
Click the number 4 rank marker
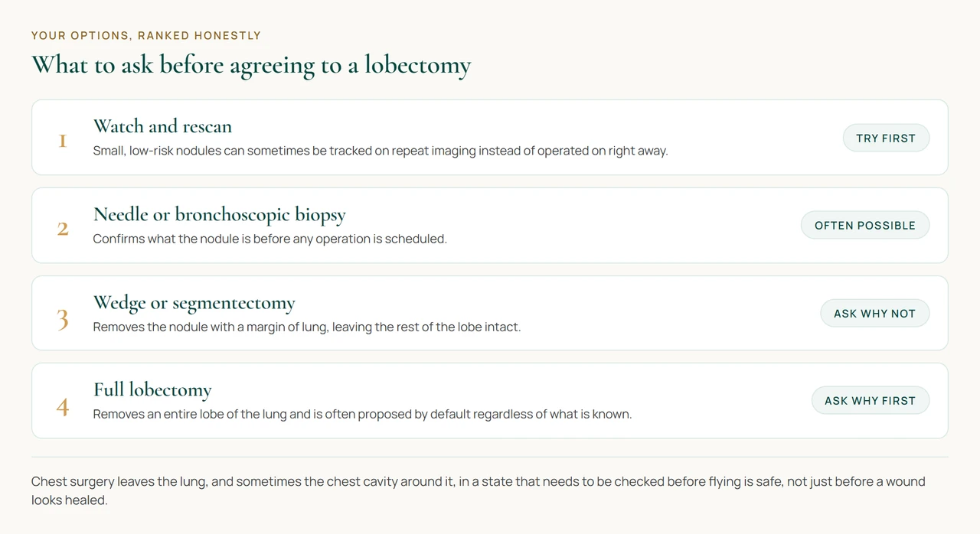pos(63,407)
